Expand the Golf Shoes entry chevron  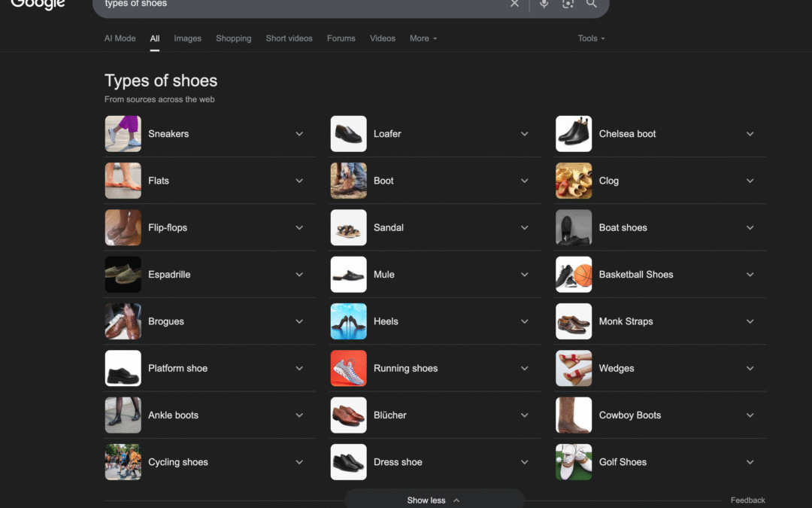coord(750,462)
